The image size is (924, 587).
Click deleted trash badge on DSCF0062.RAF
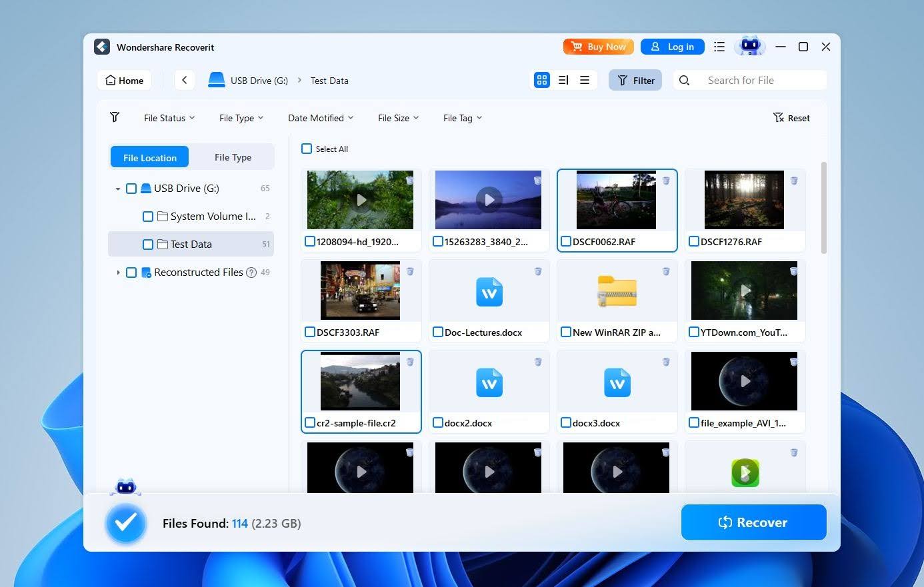click(x=666, y=181)
